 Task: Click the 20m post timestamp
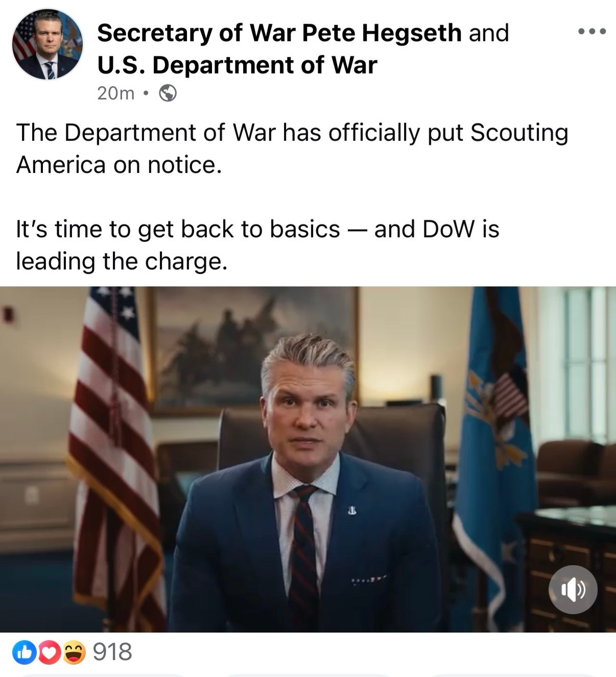(115, 93)
